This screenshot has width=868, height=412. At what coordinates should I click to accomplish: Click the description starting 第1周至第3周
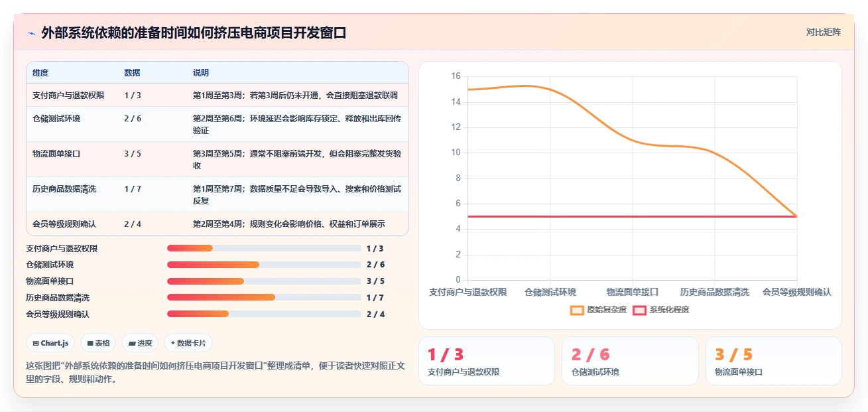pos(295,95)
